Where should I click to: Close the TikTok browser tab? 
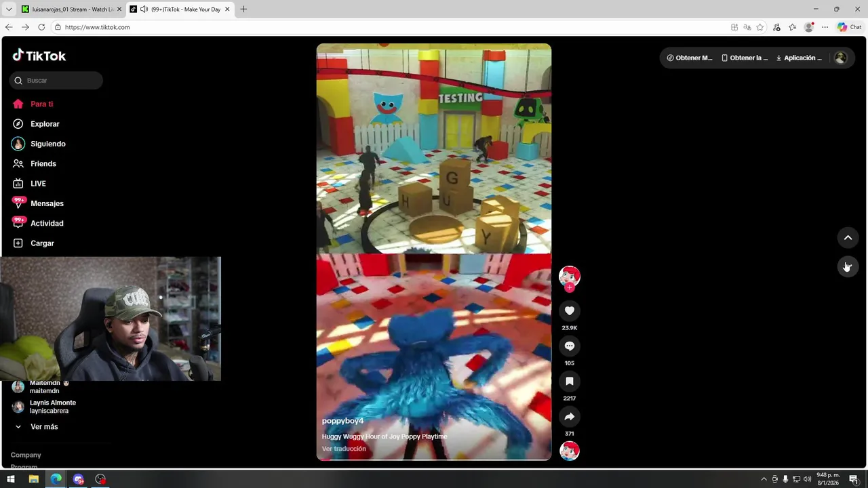tap(227, 9)
